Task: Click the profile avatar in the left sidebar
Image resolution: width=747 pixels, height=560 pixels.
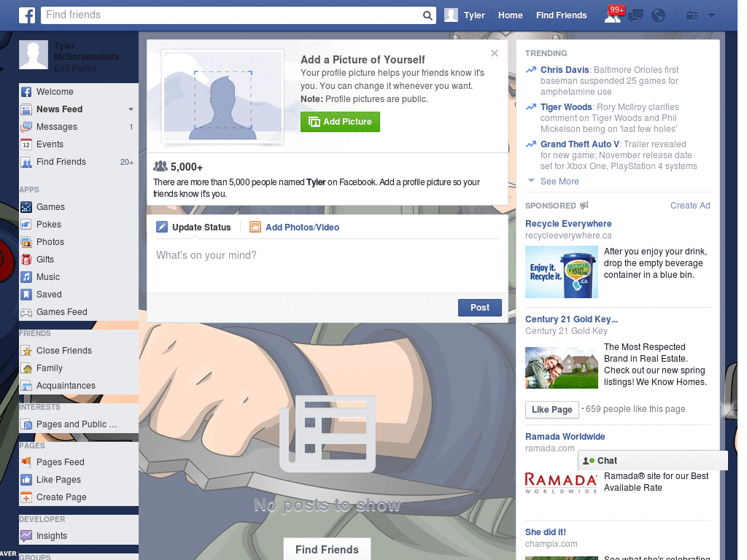Action: (x=34, y=55)
